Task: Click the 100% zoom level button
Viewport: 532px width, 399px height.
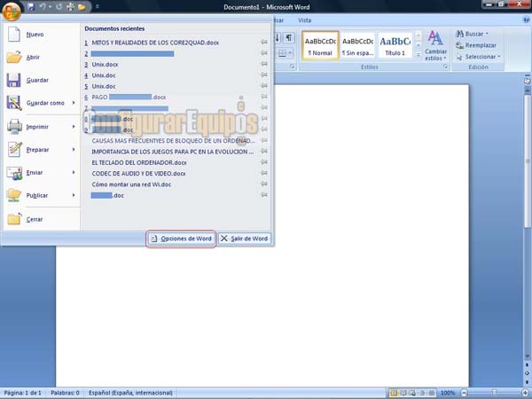Action: (x=448, y=393)
